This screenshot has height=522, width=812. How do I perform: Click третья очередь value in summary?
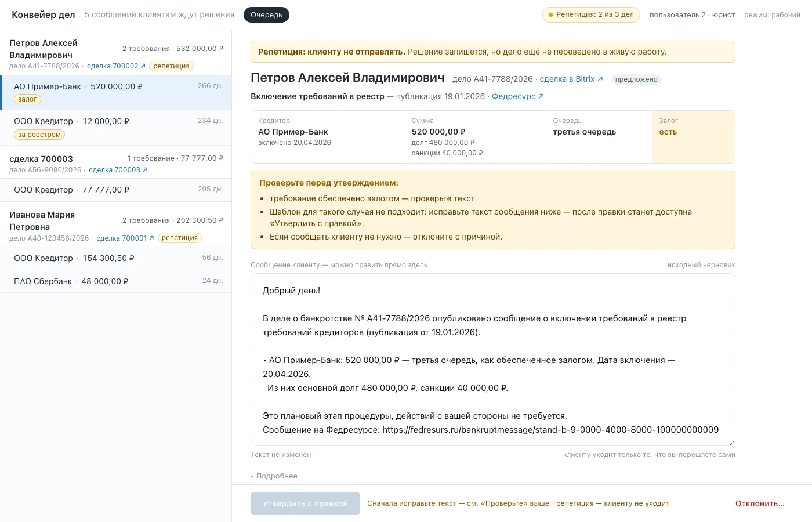(585, 132)
